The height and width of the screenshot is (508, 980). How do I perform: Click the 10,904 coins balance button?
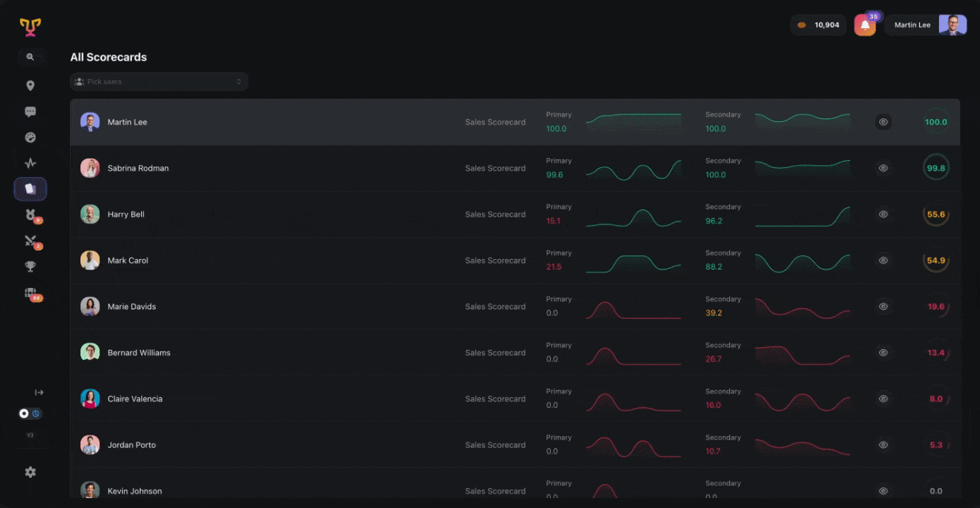[x=818, y=25]
